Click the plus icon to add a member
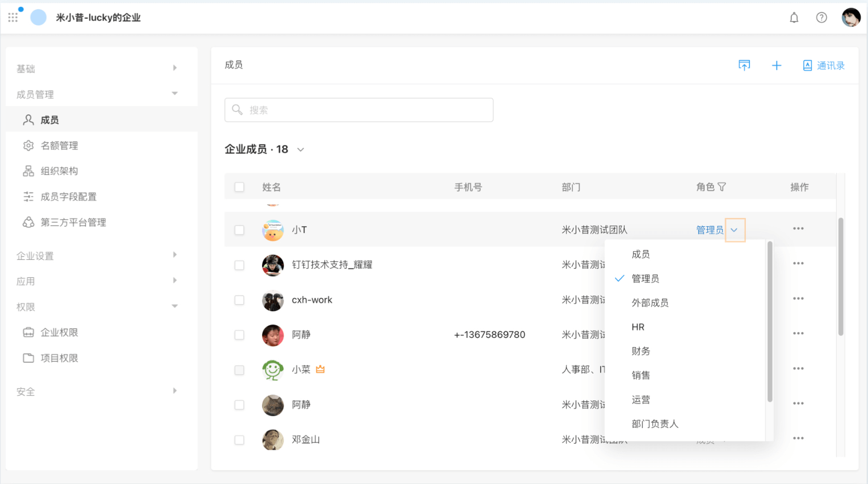This screenshot has height=484, width=868. 777,65
